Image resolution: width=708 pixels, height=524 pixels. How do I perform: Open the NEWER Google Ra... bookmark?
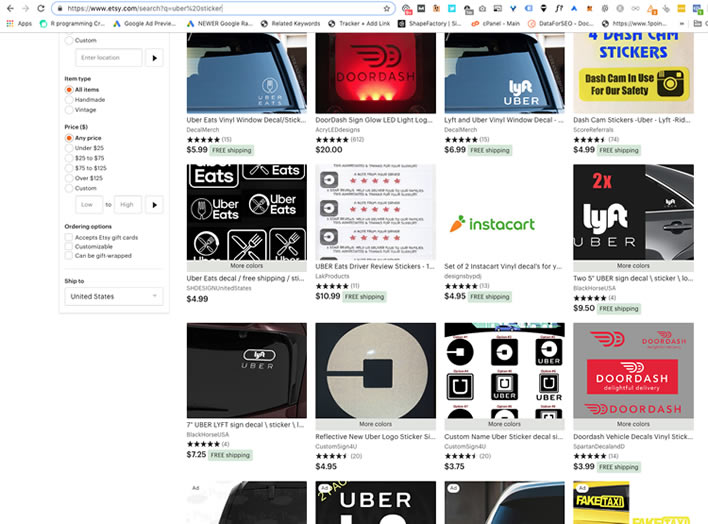pos(220,23)
